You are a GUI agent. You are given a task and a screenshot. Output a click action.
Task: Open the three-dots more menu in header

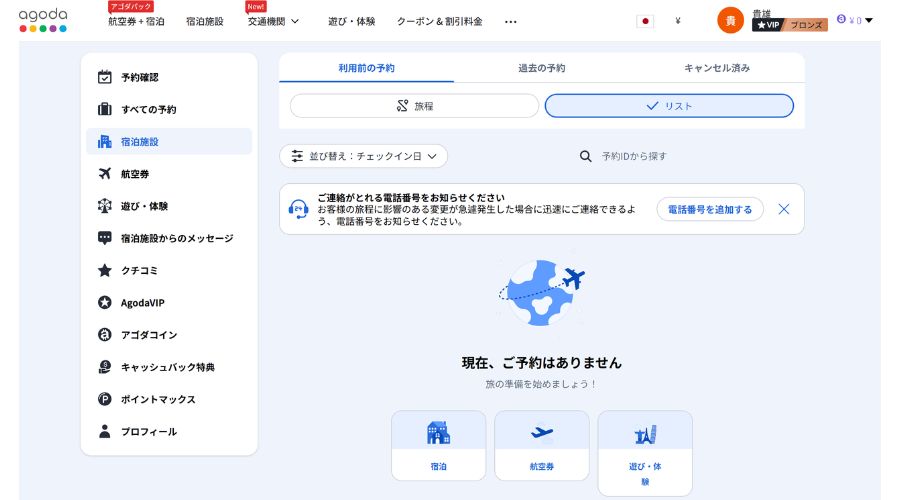510,22
